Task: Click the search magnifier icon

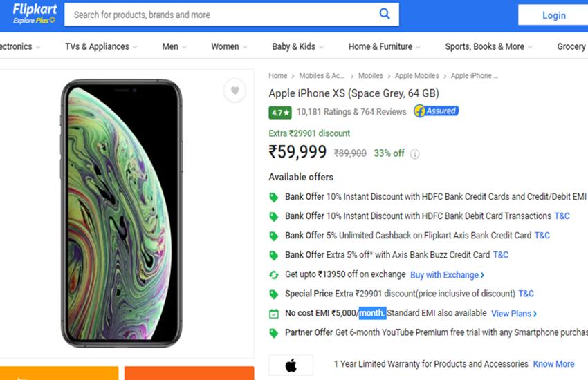Action: tap(385, 14)
